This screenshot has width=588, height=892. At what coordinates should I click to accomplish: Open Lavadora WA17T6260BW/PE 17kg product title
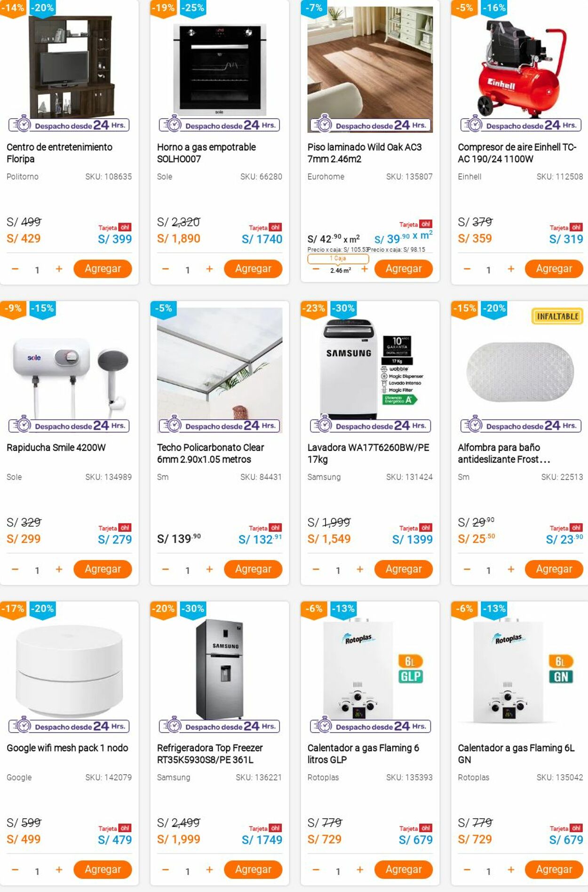tap(368, 453)
